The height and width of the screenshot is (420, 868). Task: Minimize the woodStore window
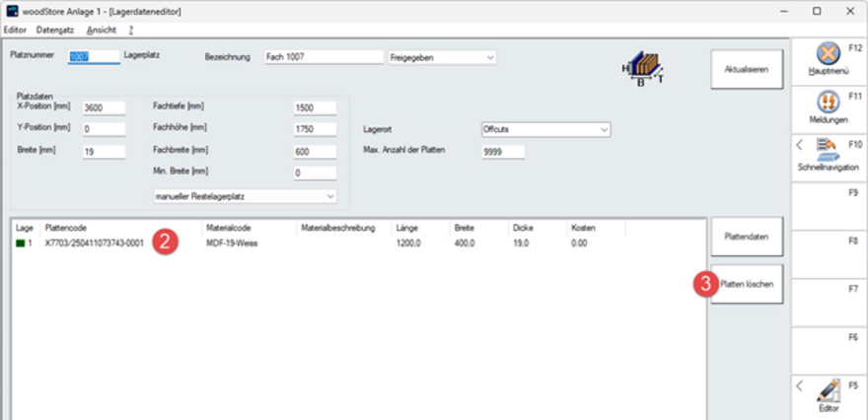[x=783, y=11]
